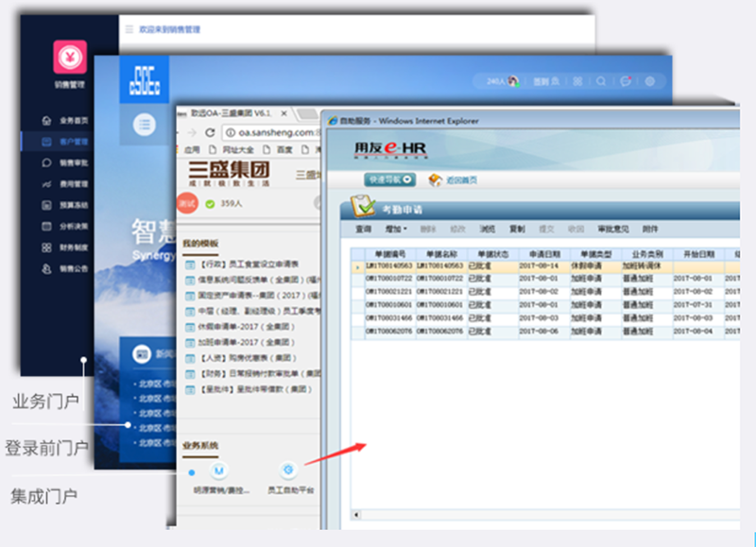This screenshot has height=547, width=756.
Task: Click the 查询 toolbar button
Action: 364,229
